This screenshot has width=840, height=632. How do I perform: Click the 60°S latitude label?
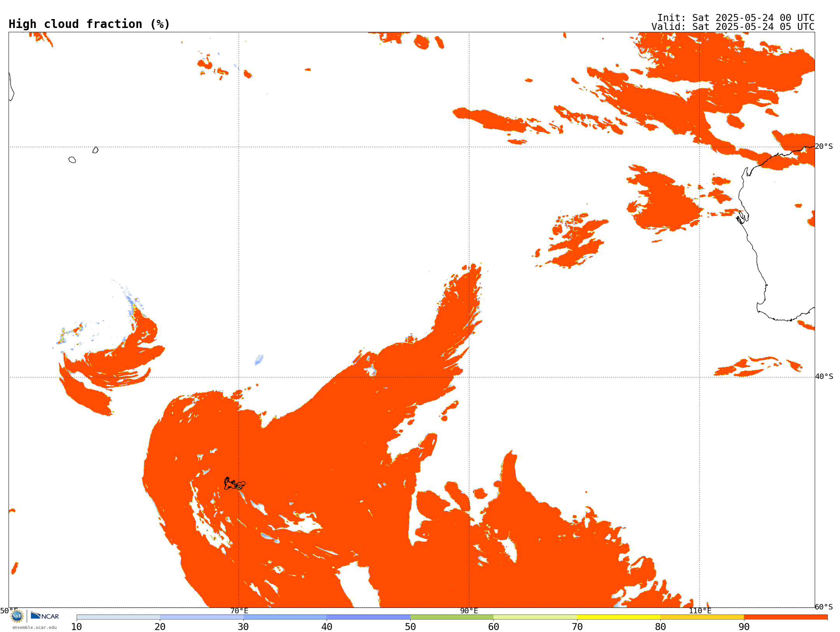[824, 607]
